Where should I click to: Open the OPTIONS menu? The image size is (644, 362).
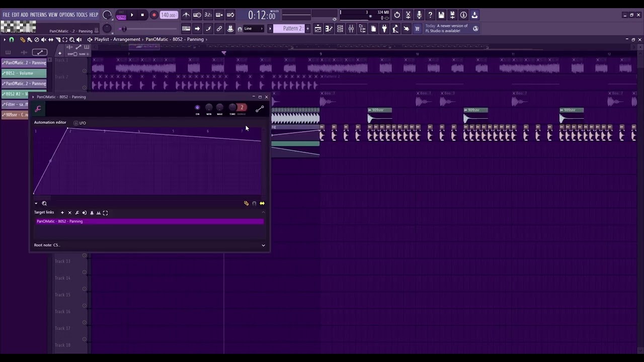click(x=67, y=15)
